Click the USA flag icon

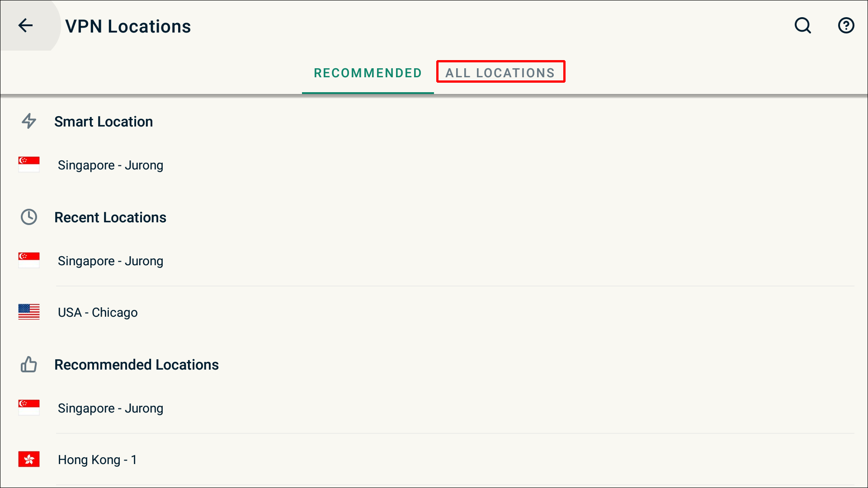(29, 312)
